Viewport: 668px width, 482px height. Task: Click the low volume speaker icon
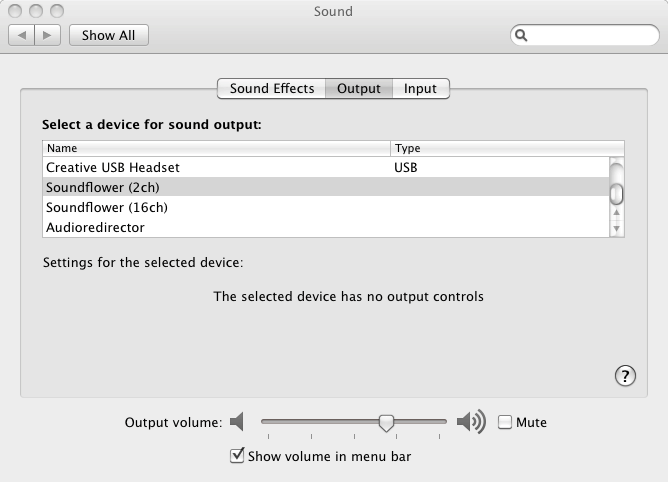[x=237, y=422]
